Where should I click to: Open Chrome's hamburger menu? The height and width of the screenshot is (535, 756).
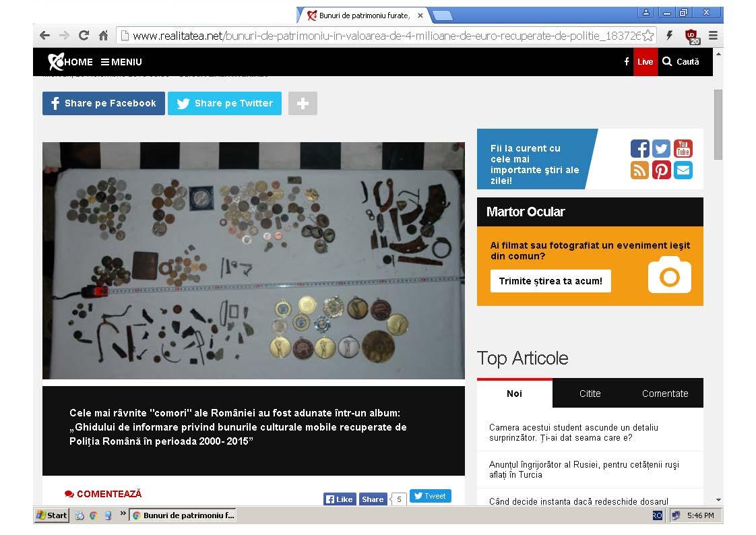point(713,35)
